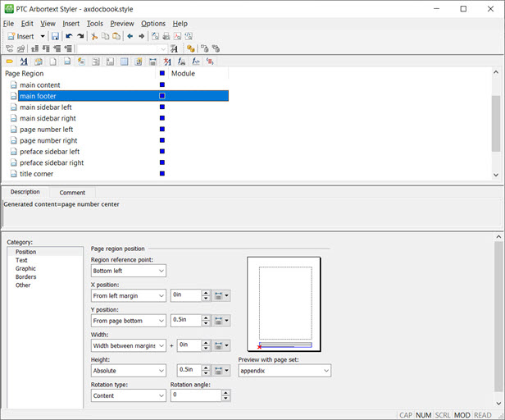The image size is (505, 420).
Task: Open the X position 'From left margin' dropdown
Action: click(x=129, y=295)
